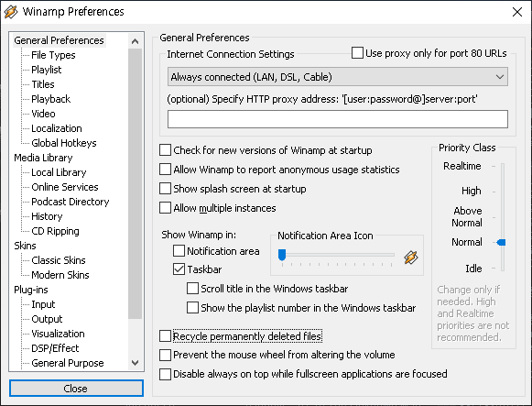Image resolution: width=532 pixels, height=406 pixels.
Task: Select Output plug-ins in the tree
Action: tap(47, 319)
